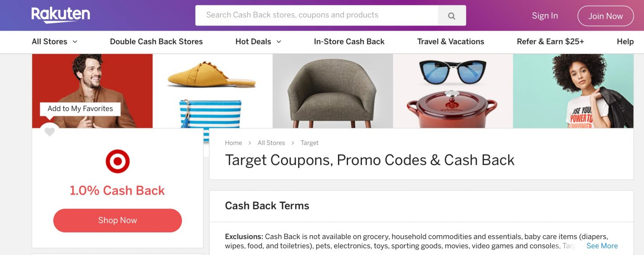Click the All Stores breadcrumb link
Screen dimensions: 644x255
271,143
